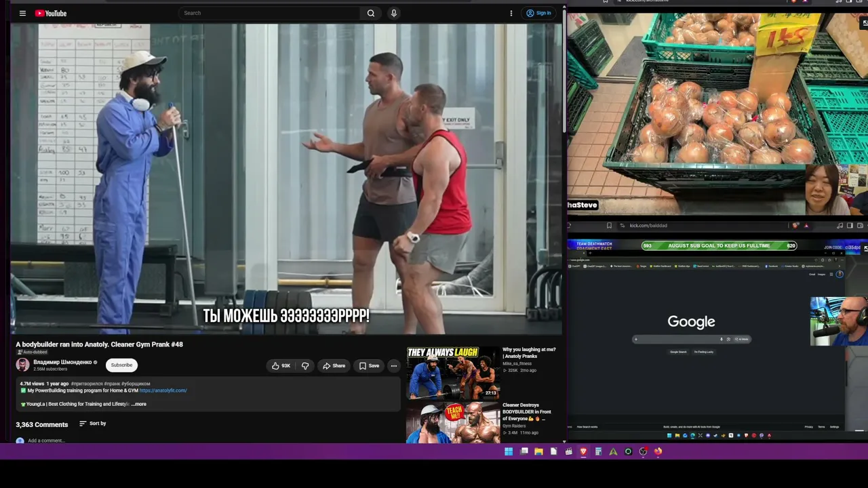Open the Brave wallet icon
This screenshot has width=868, height=488.
pyautogui.click(x=860, y=226)
